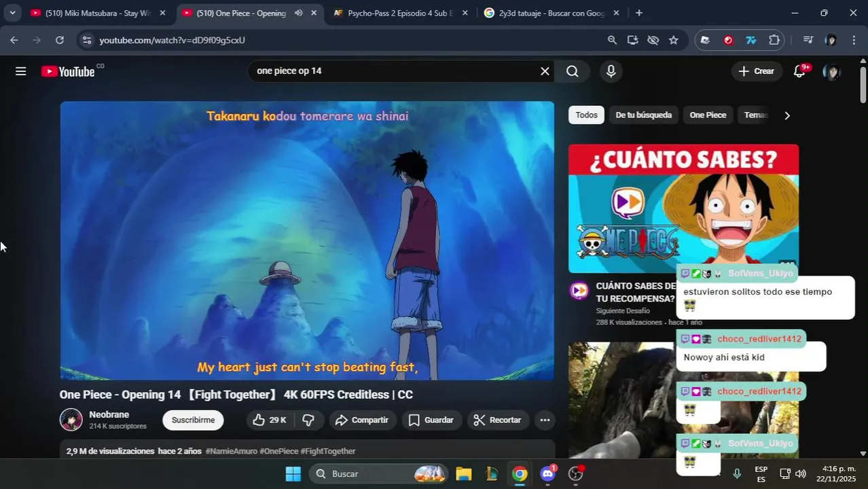Share the video via Compartir
This screenshot has height=489, width=868.
[363, 420]
